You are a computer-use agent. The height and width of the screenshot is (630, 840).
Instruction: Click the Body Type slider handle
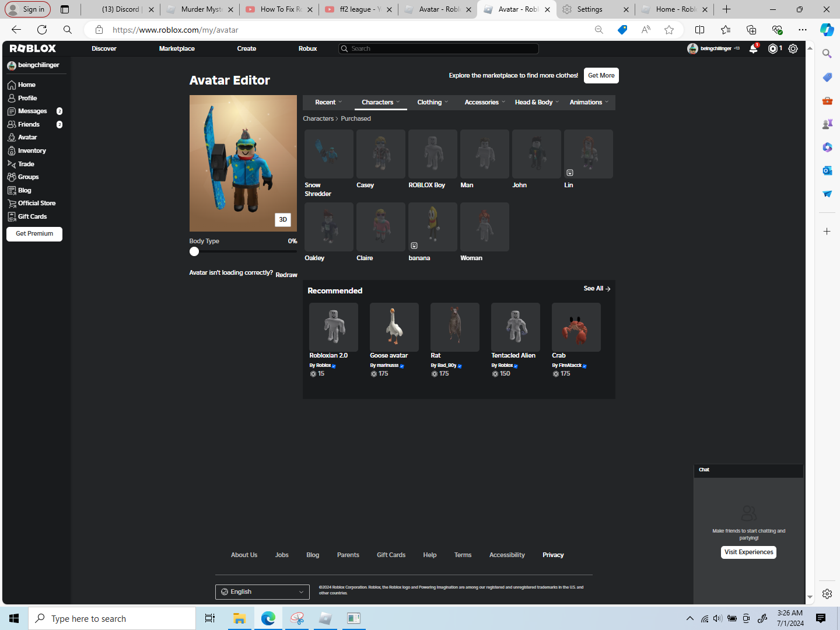[194, 251]
